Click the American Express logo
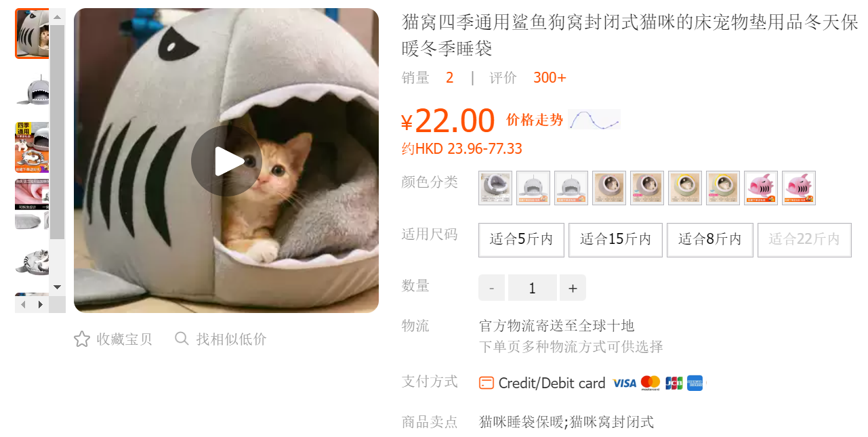The image size is (868, 437). point(695,383)
